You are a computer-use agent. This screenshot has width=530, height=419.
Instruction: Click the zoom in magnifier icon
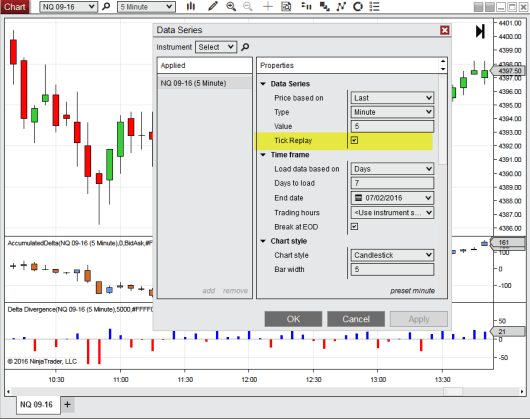pyautogui.click(x=231, y=6)
